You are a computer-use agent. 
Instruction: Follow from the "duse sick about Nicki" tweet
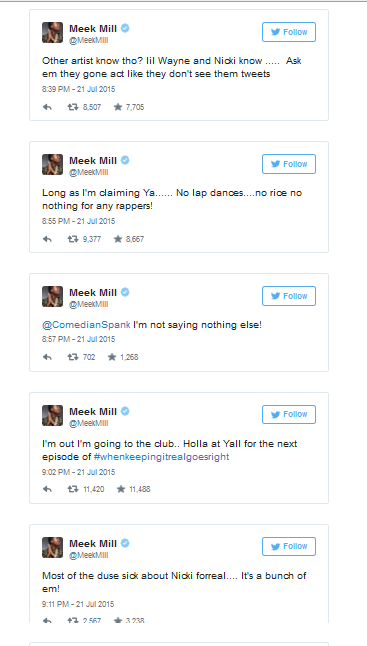pyautogui.click(x=289, y=546)
